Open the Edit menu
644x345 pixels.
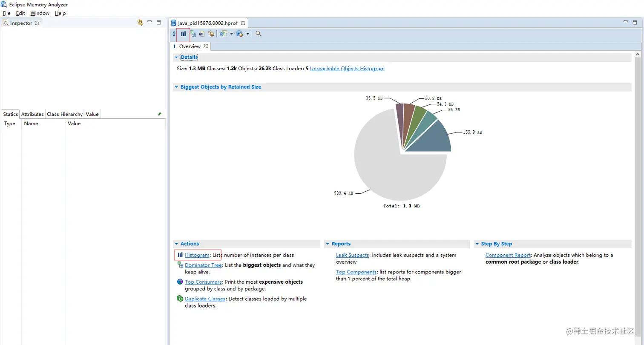tap(20, 13)
